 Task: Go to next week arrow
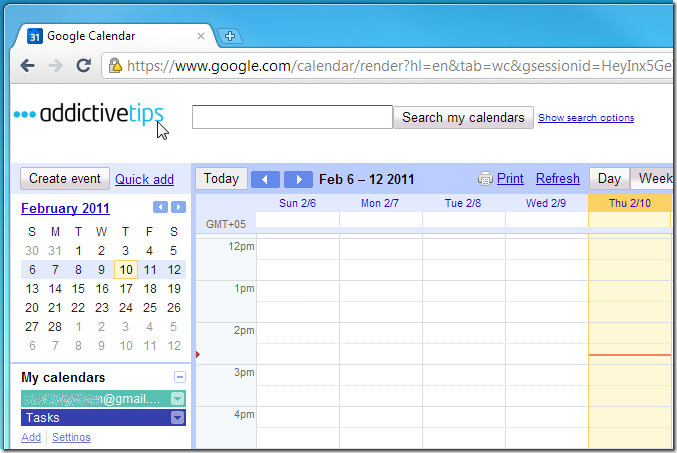[298, 179]
